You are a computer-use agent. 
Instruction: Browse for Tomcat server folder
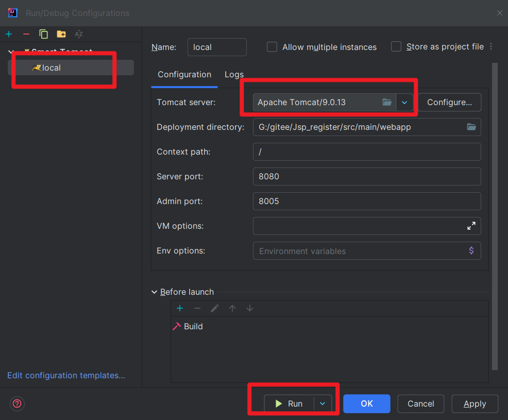pos(387,103)
